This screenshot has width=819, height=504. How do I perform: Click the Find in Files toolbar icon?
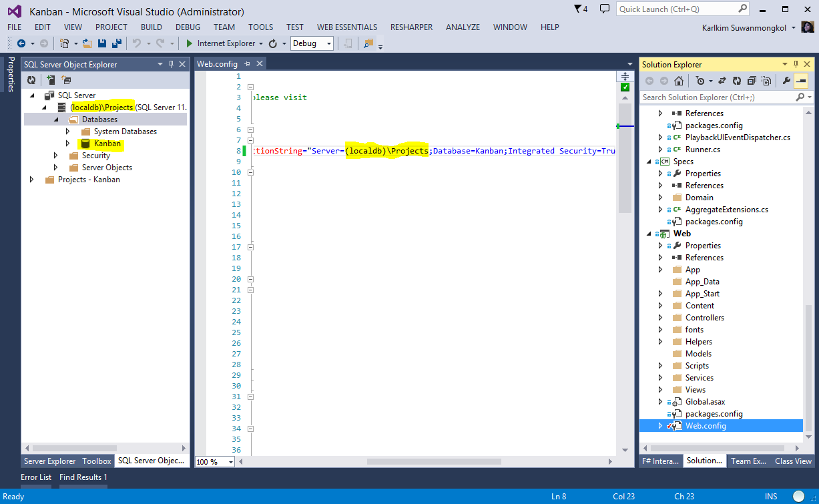369,43
